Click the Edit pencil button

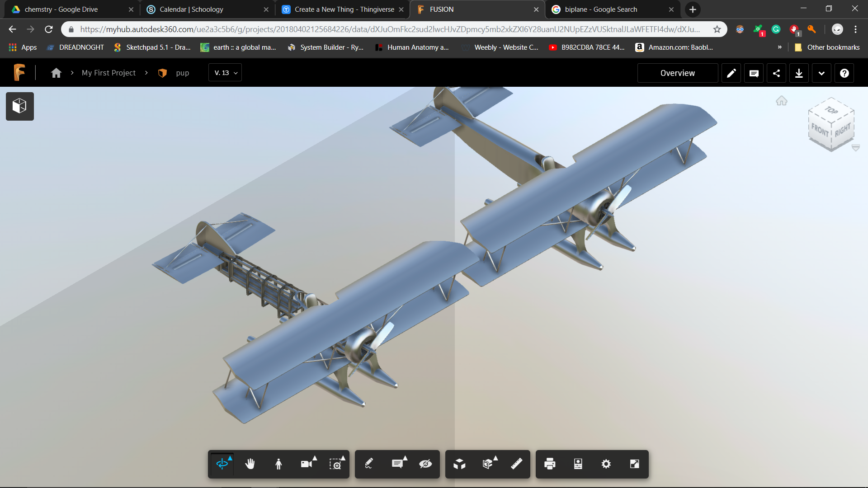coord(731,73)
